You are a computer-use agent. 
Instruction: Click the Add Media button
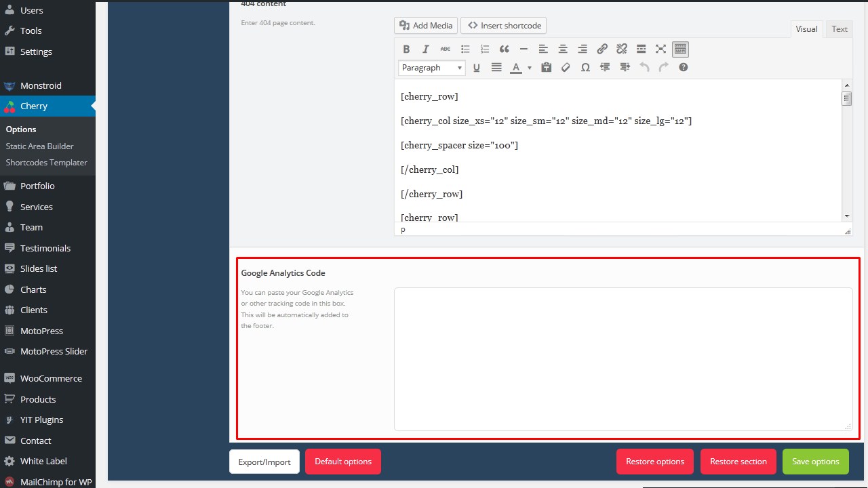(x=426, y=25)
